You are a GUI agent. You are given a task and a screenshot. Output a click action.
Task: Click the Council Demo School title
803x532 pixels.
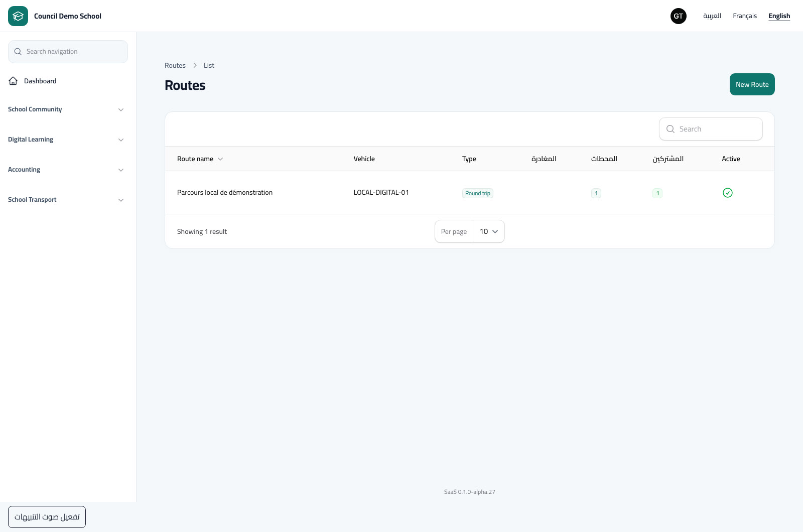click(x=68, y=16)
